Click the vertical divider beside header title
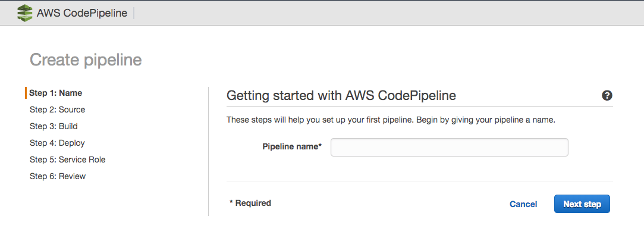 point(134,13)
